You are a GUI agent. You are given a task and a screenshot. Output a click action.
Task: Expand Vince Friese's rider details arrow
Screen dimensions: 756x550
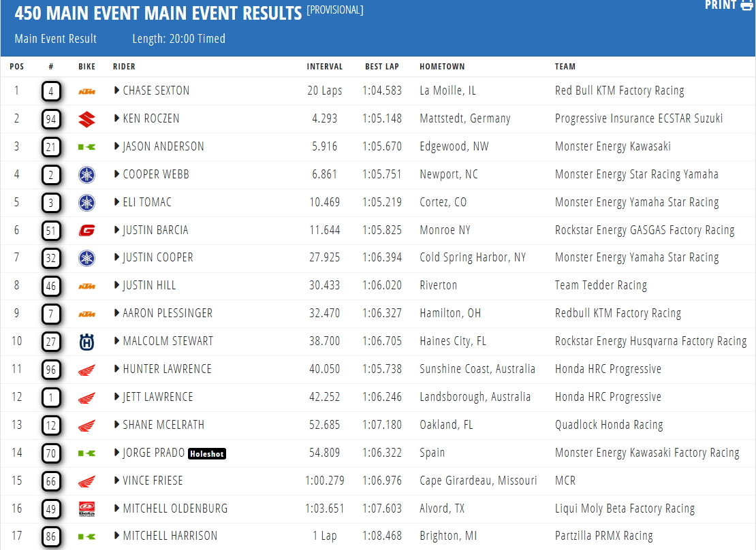point(116,481)
